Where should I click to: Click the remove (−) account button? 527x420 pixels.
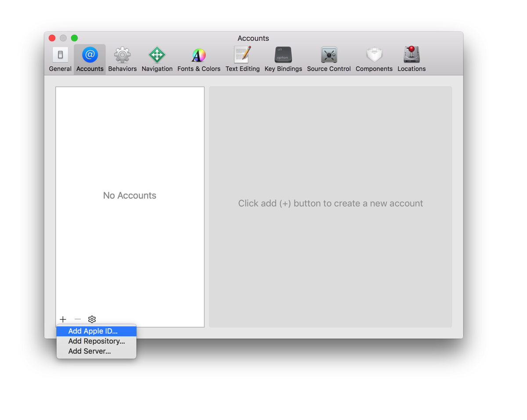tap(78, 319)
